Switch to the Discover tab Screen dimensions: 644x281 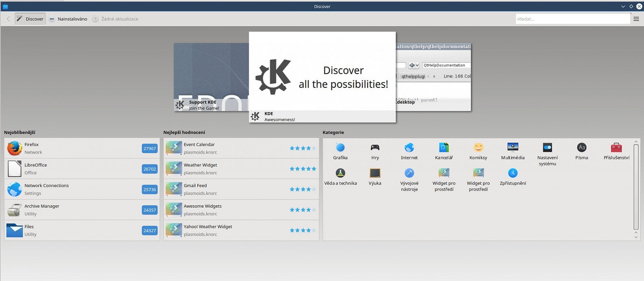tap(30, 19)
